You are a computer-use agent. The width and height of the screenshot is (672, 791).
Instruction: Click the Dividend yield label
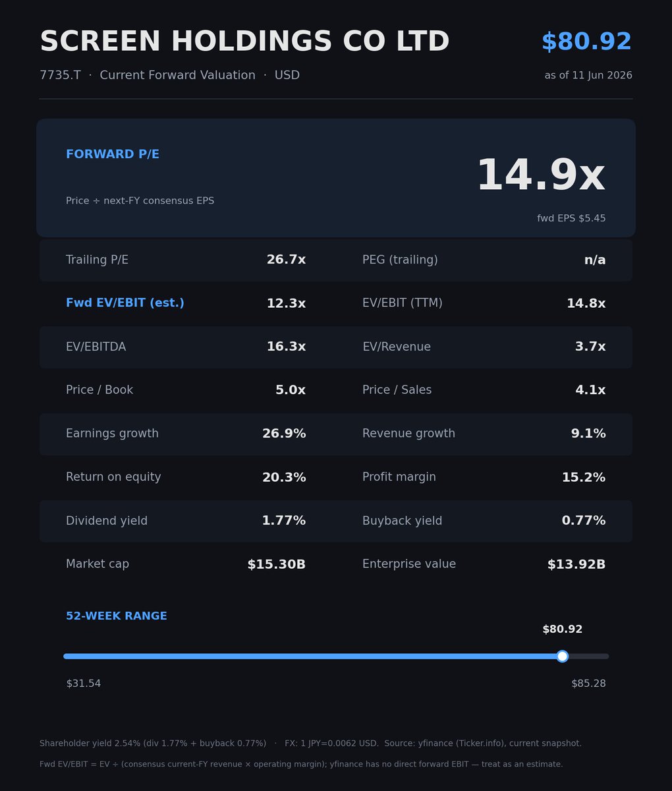click(107, 521)
